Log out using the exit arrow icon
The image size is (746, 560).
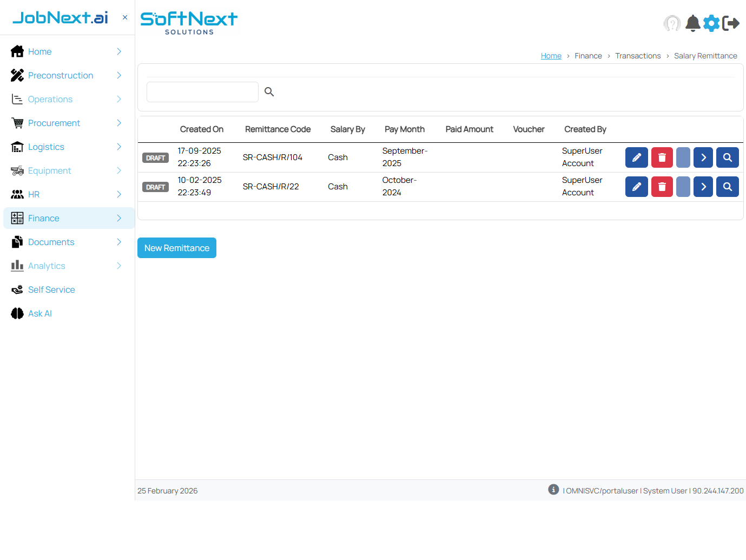[731, 23]
